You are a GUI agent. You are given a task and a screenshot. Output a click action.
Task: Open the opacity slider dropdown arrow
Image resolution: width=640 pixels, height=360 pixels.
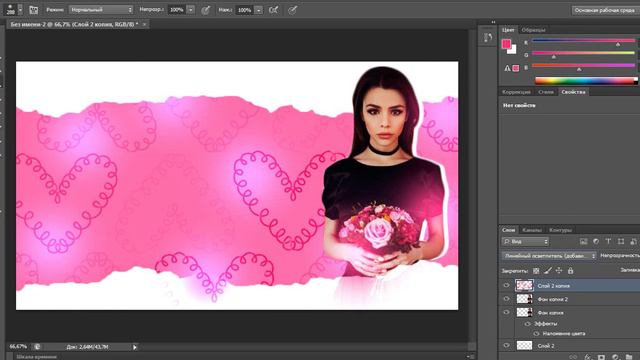point(191,10)
